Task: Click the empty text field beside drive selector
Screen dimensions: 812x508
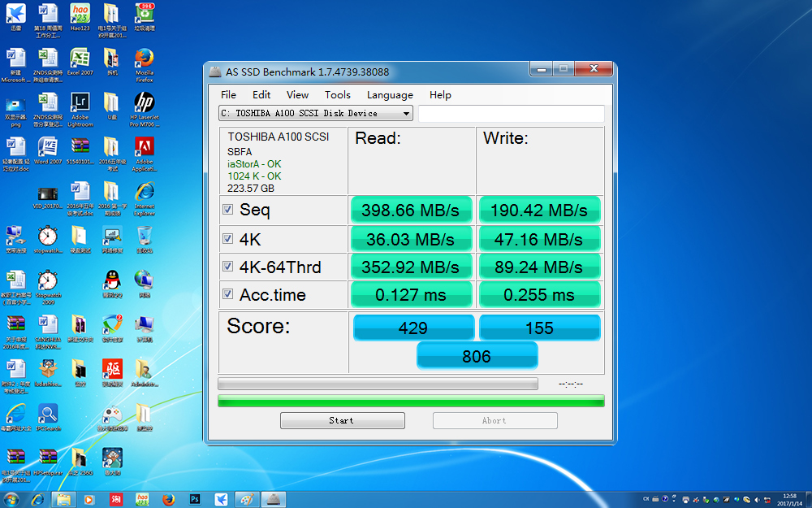Action: click(511, 114)
